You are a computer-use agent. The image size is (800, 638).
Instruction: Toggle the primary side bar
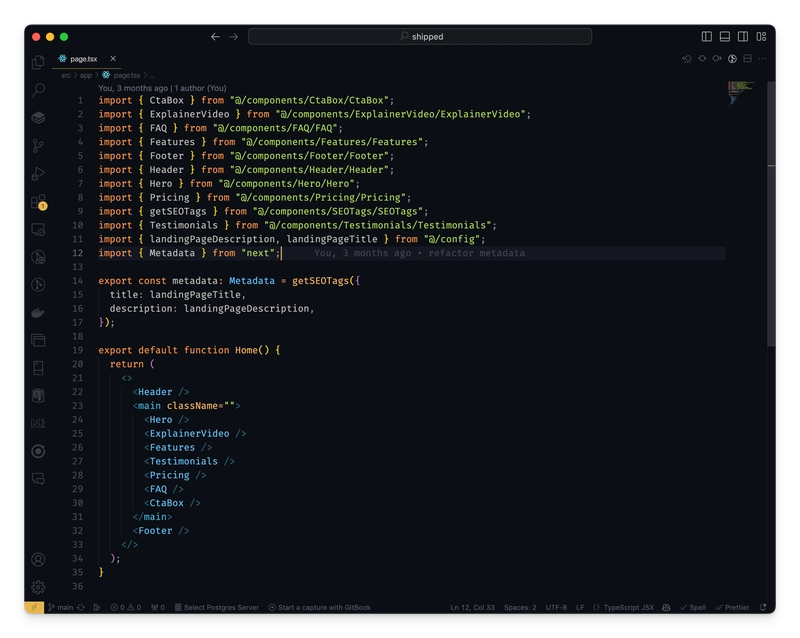tap(707, 37)
